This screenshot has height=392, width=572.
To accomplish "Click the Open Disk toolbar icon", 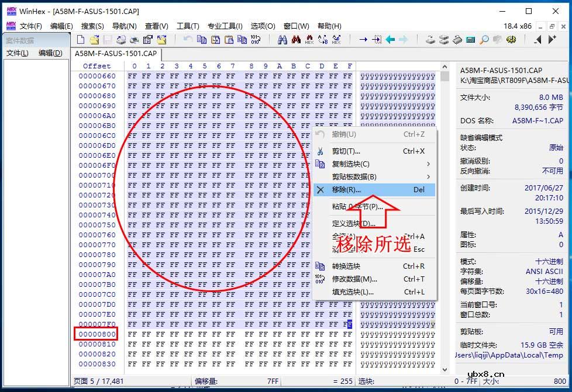I will [429, 39].
